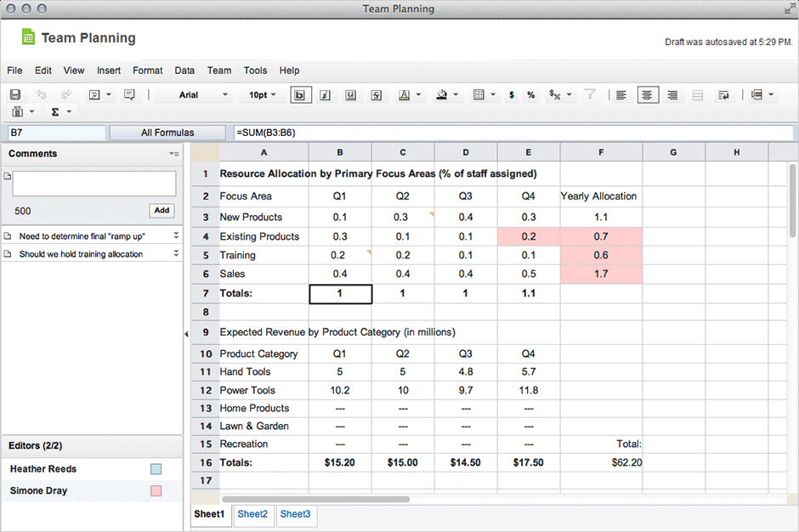The image size is (799, 532).
Task: Click the All Formulas button
Action: [x=167, y=133]
